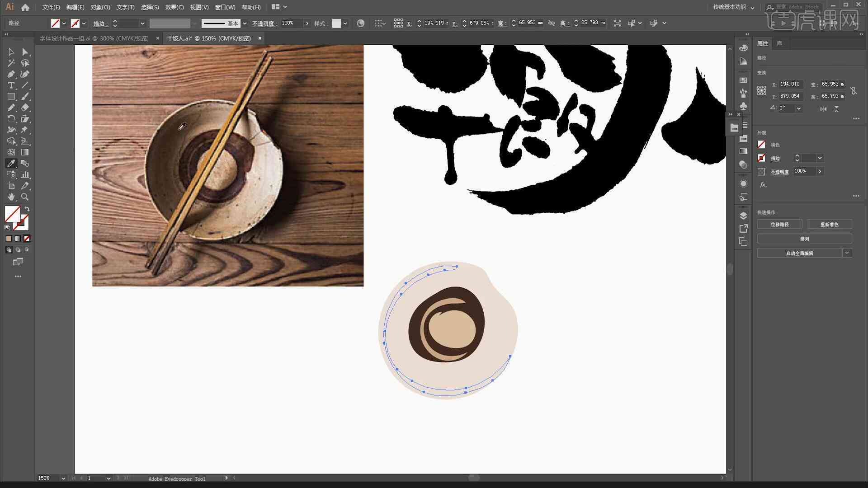Click the fill color swatch in properties
Viewport: 868px width, 488px height.
tap(762, 144)
